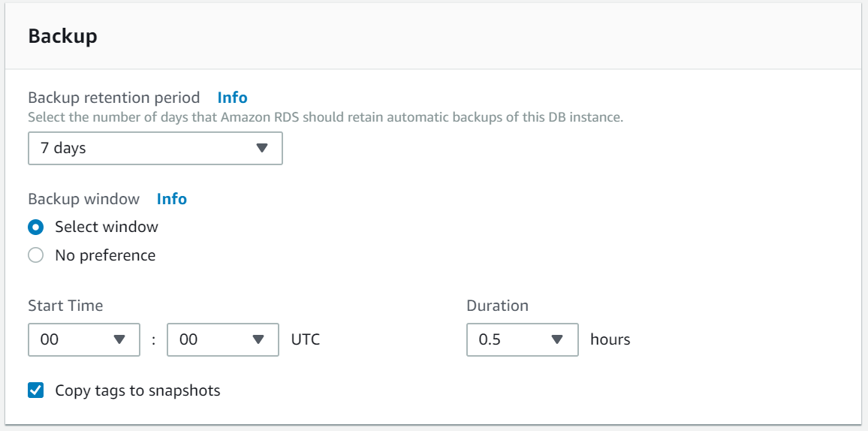Click the Start Time hour arrow icon

(119, 339)
